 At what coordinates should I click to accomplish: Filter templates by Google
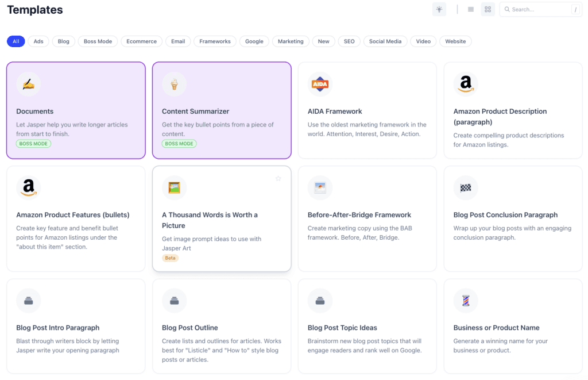click(254, 41)
